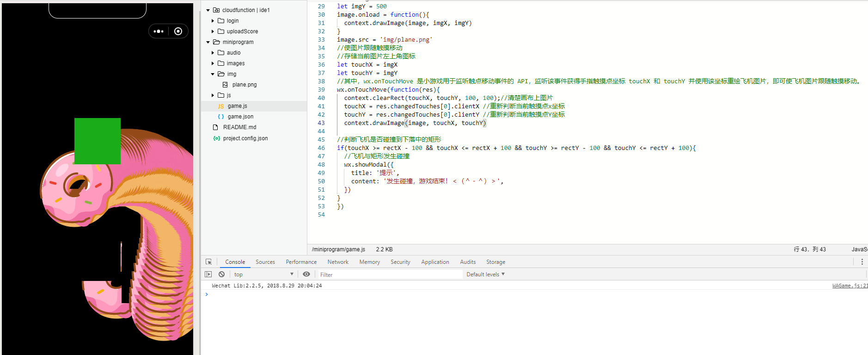Image resolution: width=868 pixels, height=355 pixels.
Task: Close the mini program via capsule circle
Action: point(178,31)
